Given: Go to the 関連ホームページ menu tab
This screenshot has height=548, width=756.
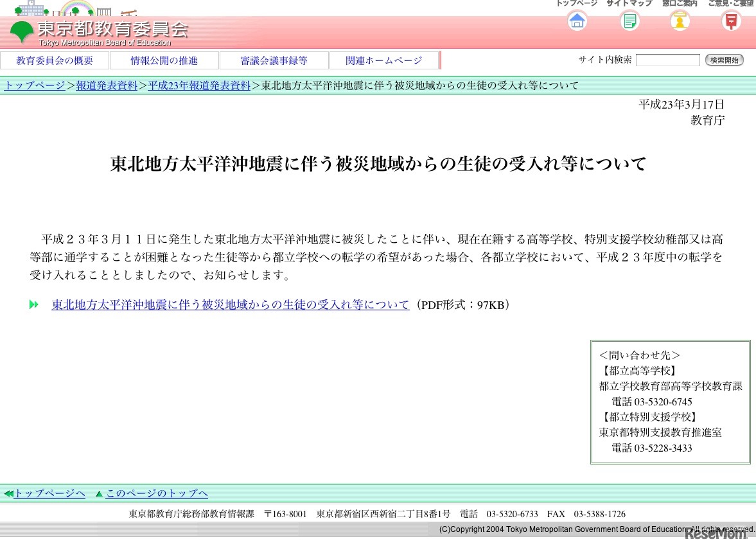Looking at the screenshot, I should (x=383, y=60).
